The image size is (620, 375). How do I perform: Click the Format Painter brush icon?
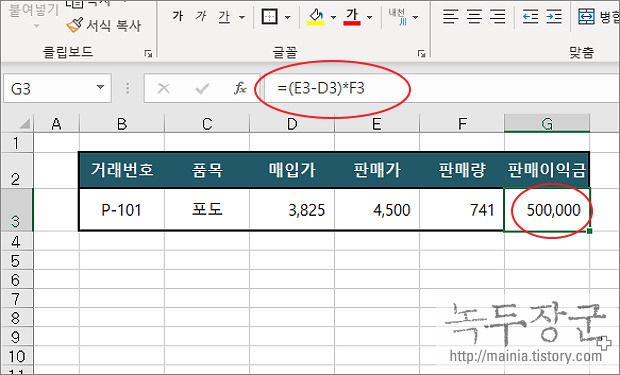[x=74, y=25]
